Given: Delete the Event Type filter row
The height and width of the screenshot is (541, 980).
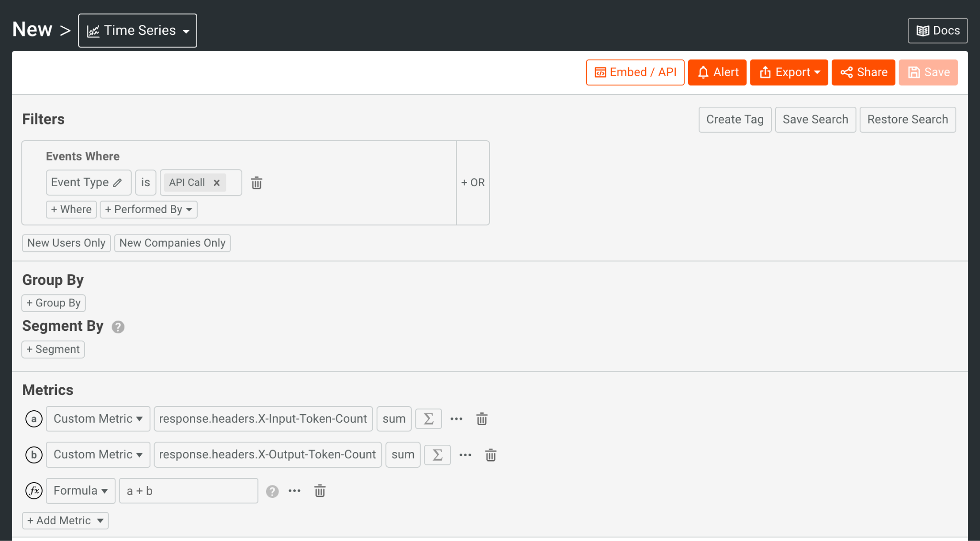Looking at the screenshot, I should click(x=256, y=183).
